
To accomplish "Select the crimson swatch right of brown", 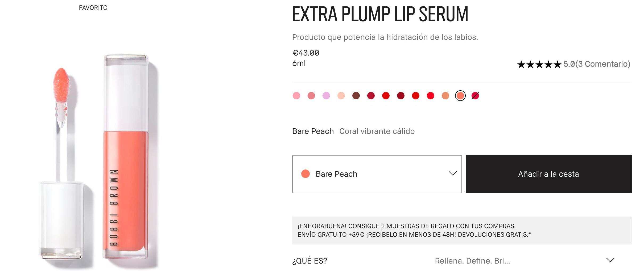I will [x=371, y=96].
